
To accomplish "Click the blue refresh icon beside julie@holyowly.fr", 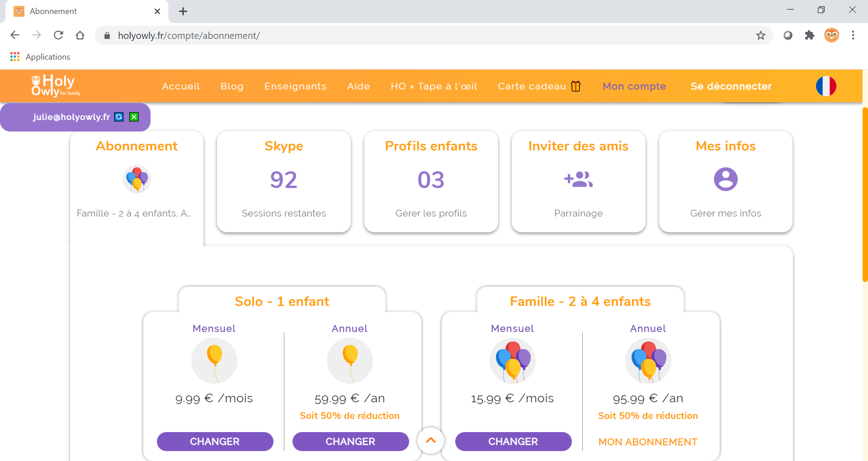I will (x=119, y=117).
